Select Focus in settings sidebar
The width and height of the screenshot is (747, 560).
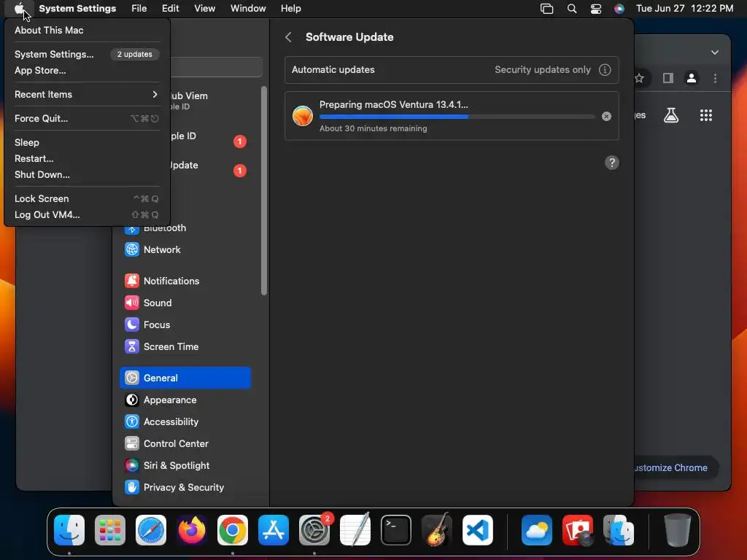[185, 324]
